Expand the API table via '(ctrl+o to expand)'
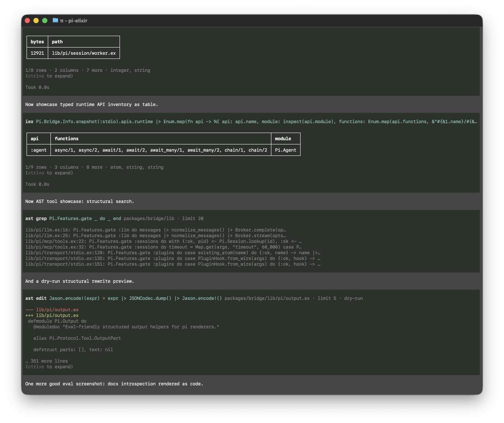 tap(49, 173)
